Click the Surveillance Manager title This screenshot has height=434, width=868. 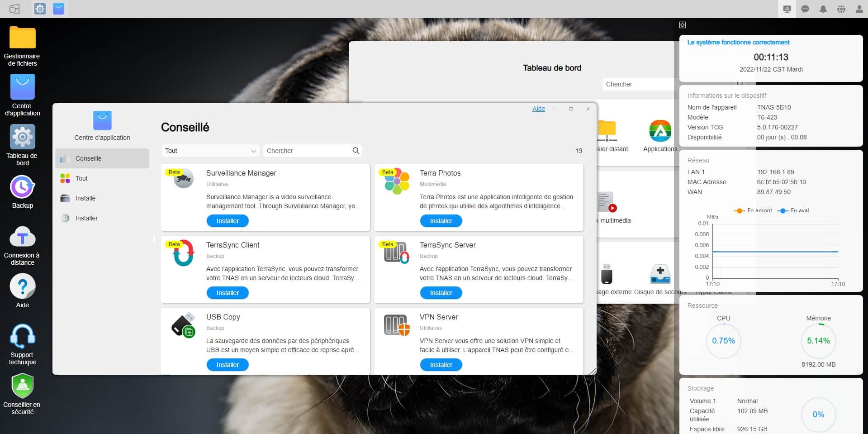(241, 173)
